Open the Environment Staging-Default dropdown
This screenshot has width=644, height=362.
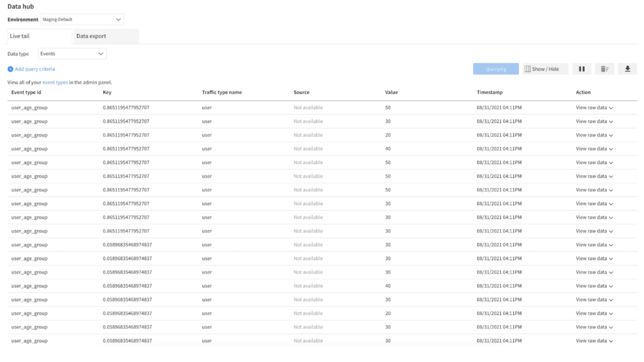click(x=82, y=19)
